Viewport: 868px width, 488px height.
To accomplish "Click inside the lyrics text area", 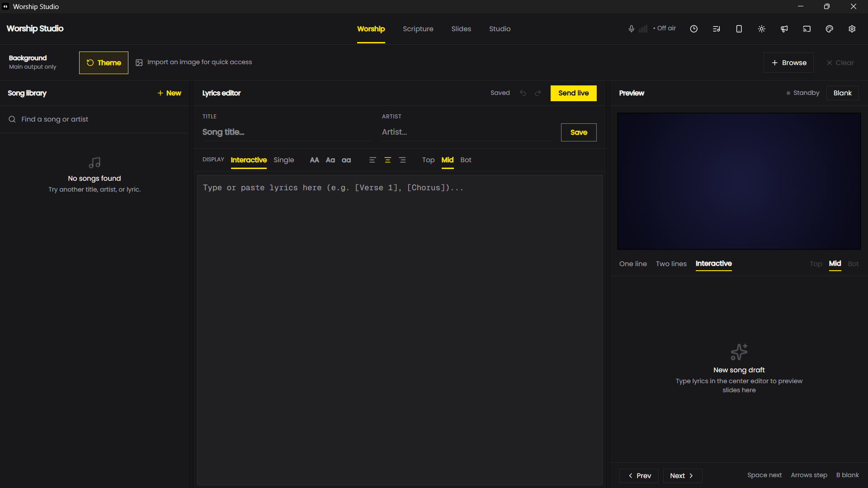I will [400, 330].
